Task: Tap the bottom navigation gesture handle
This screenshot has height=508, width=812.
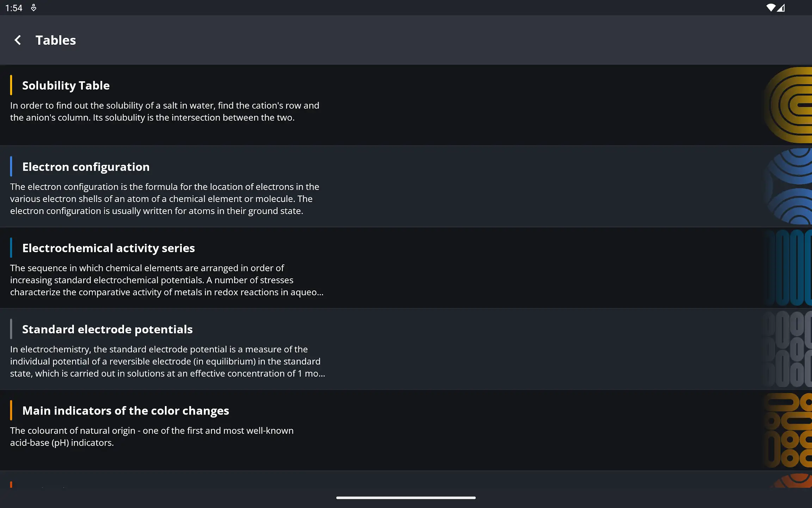Action: 406,498
